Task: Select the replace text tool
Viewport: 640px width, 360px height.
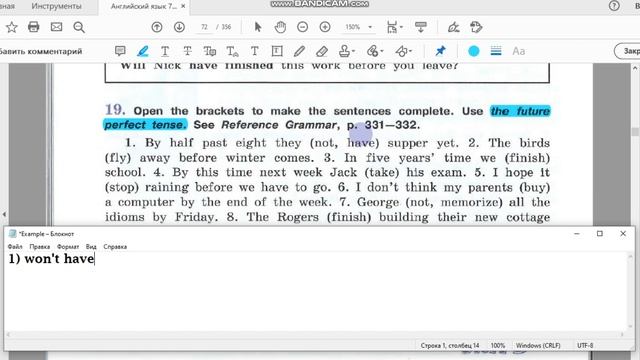Action: [x=210, y=51]
